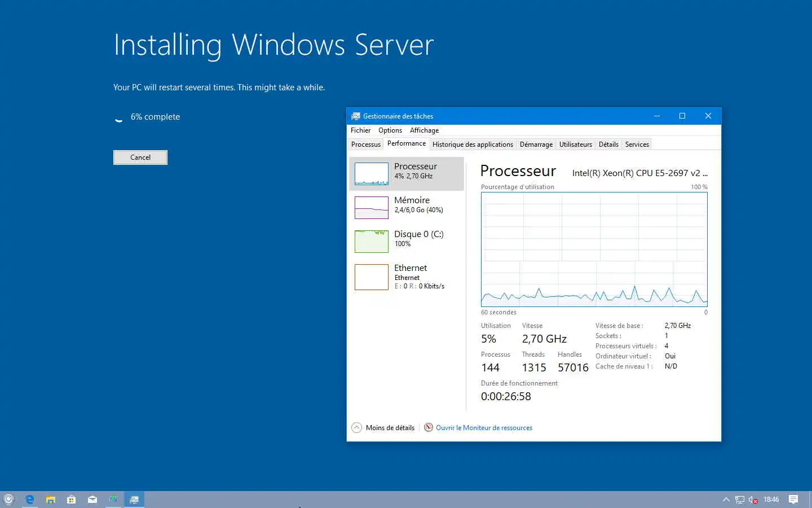Collapse with the Moins de détails arrow icon

[356, 428]
